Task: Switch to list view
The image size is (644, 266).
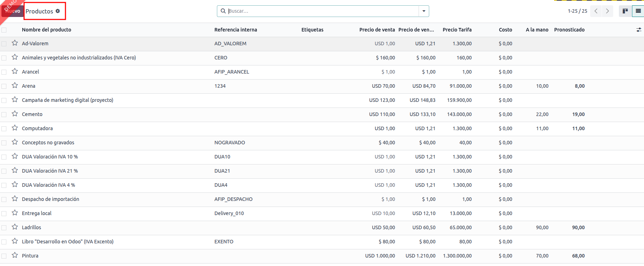Action: [x=638, y=11]
